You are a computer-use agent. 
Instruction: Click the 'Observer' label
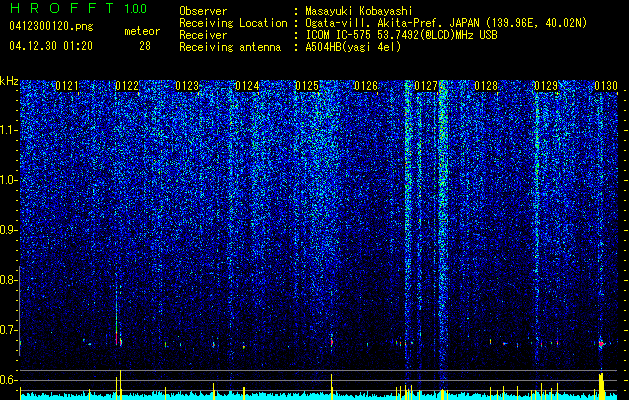[x=203, y=11]
